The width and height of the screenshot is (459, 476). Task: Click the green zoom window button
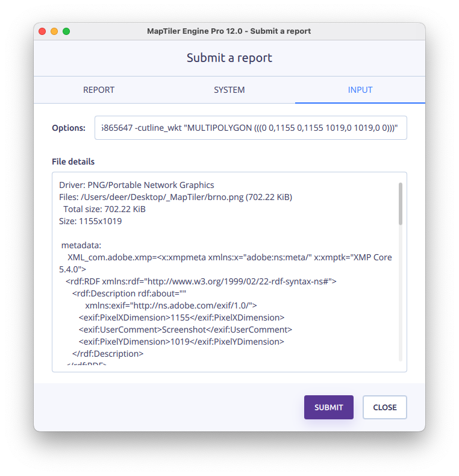(66, 31)
